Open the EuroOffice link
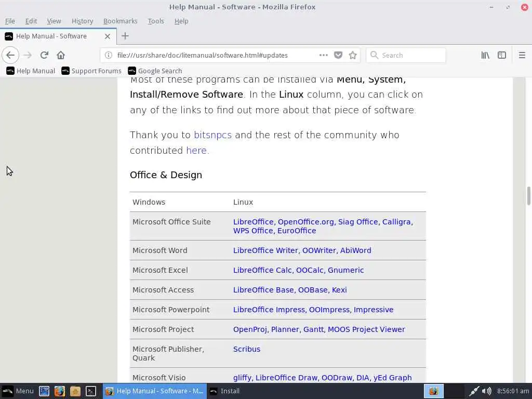This screenshot has height=399, width=532. pyautogui.click(x=297, y=231)
